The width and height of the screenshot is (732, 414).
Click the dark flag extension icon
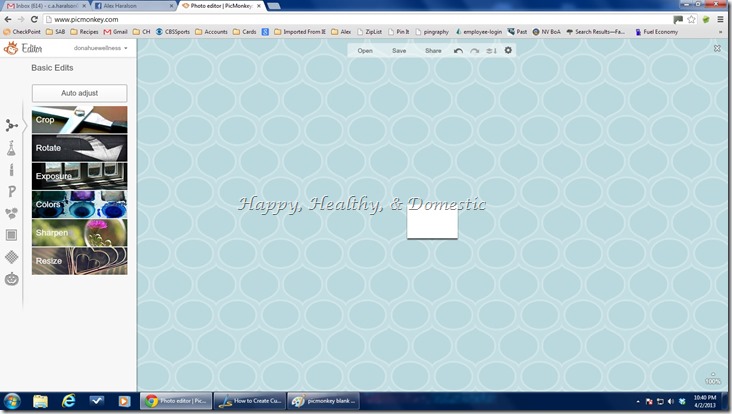click(678, 19)
